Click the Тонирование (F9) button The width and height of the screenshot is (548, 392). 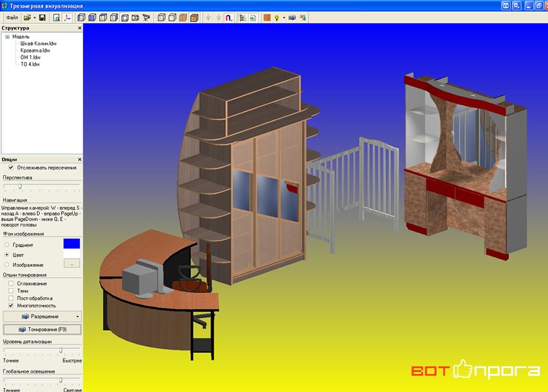coord(42,329)
